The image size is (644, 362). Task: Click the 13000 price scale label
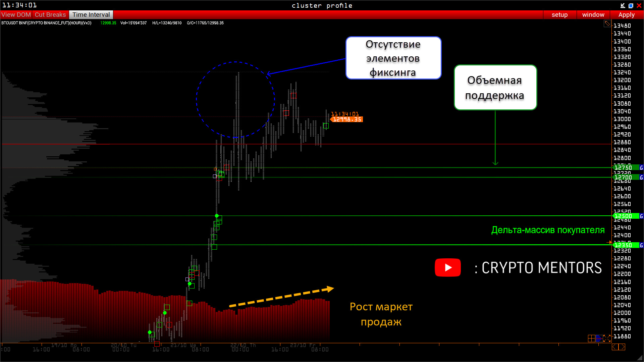click(x=622, y=119)
